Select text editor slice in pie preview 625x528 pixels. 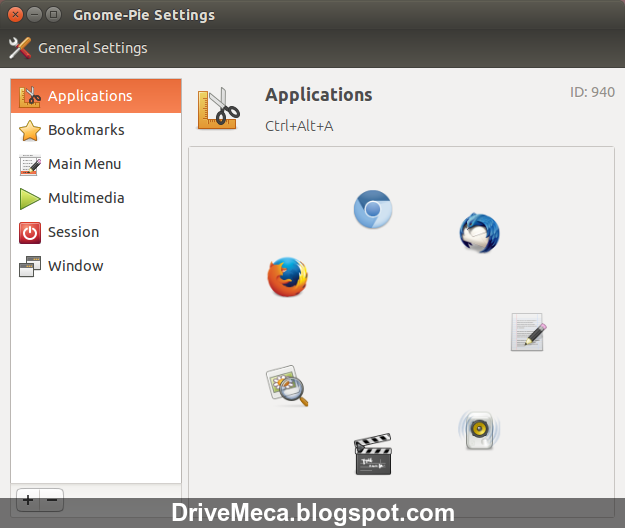[x=528, y=332]
